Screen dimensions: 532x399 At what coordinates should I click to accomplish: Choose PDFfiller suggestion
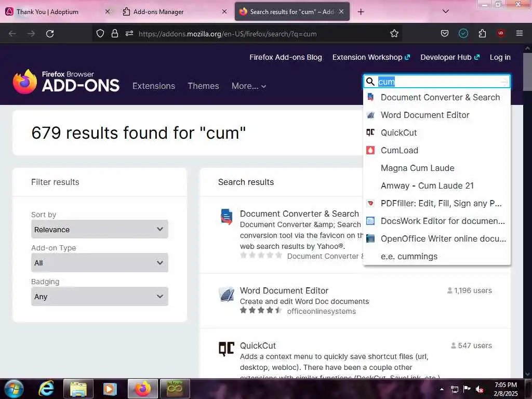436,203
